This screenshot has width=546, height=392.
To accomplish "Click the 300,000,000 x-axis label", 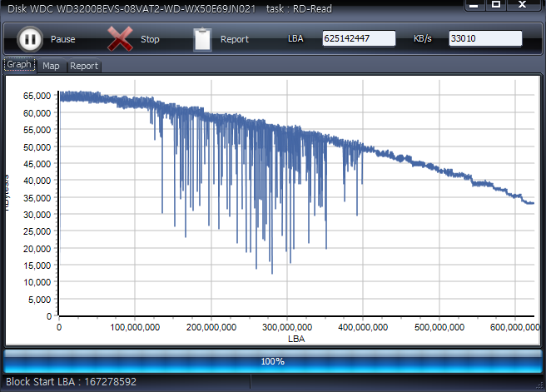I will (x=287, y=327).
